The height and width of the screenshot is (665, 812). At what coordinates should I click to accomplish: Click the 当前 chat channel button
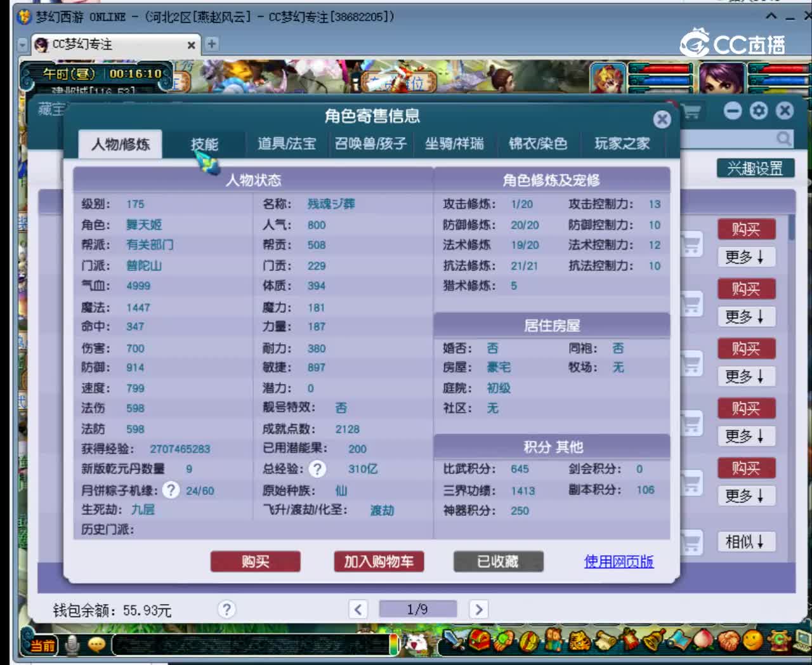click(x=43, y=646)
